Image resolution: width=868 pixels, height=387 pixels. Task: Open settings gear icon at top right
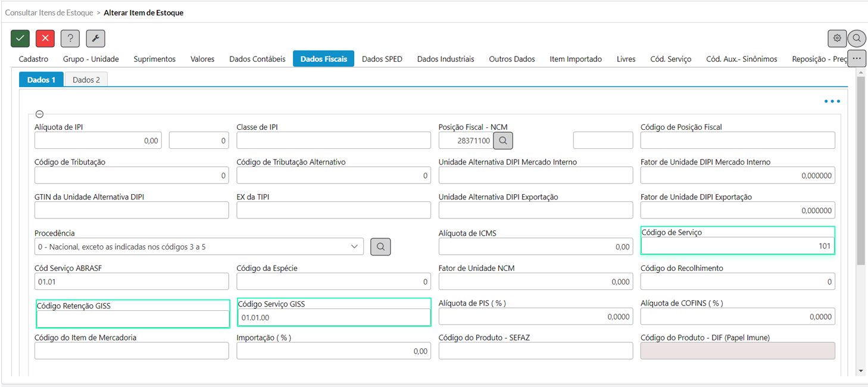point(837,38)
